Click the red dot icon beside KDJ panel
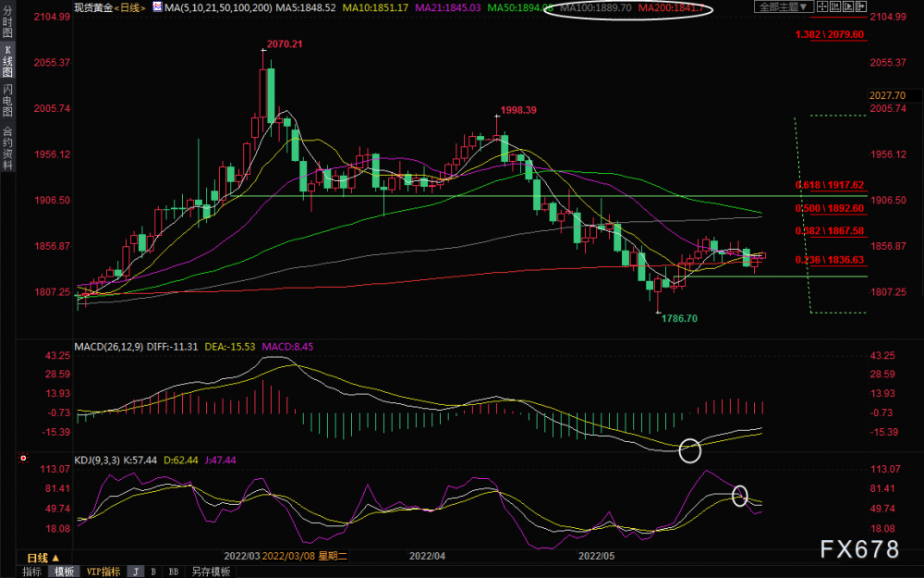The height and width of the screenshot is (578, 924). (24, 458)
